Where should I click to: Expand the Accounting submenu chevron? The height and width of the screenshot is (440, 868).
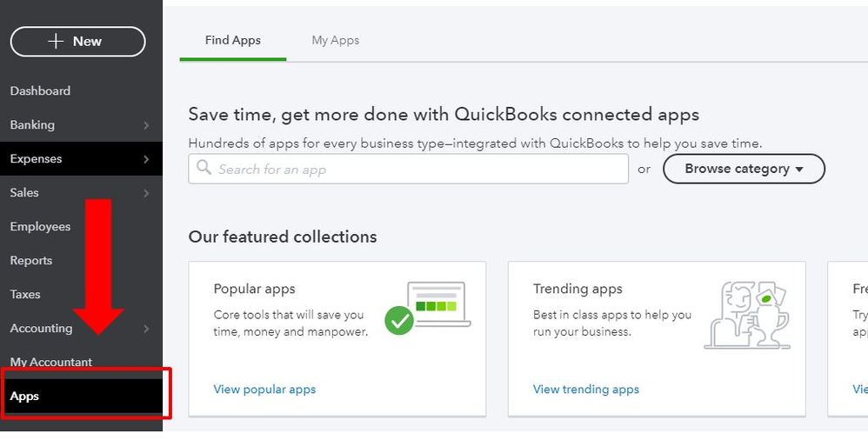[x=146, y=329]
